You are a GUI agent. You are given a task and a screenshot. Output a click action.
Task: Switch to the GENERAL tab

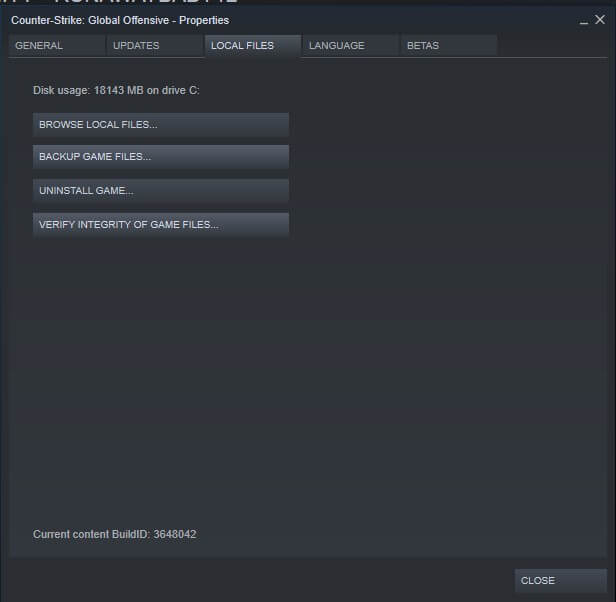[57, 46]
